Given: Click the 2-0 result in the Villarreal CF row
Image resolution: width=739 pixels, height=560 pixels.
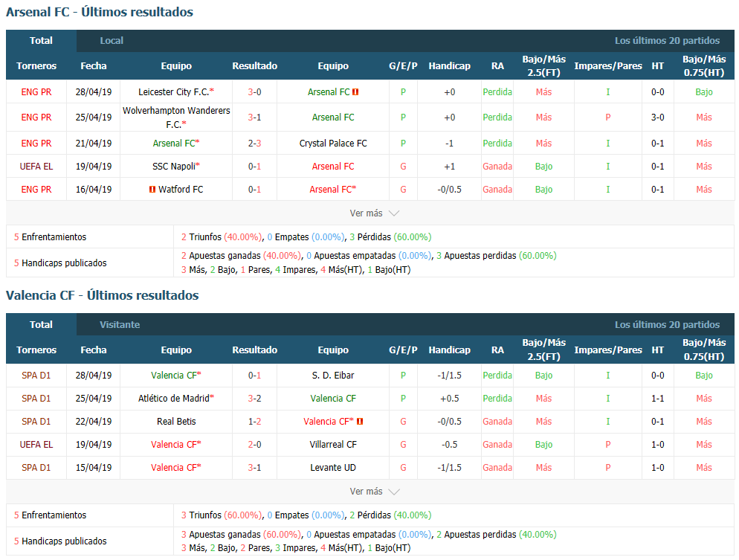Looking at the screenshot, I should 254,445.
